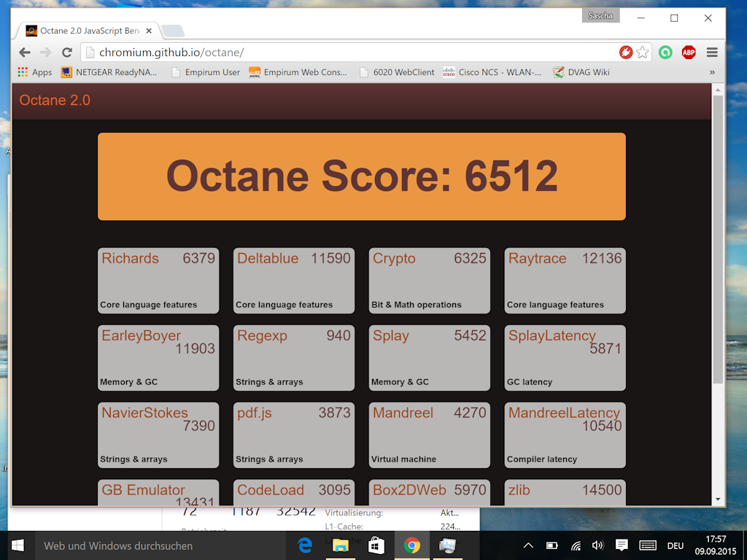747x560 pixels.
Task: Expand the bookmarks overflow chevron
Action: coord(712,72)
